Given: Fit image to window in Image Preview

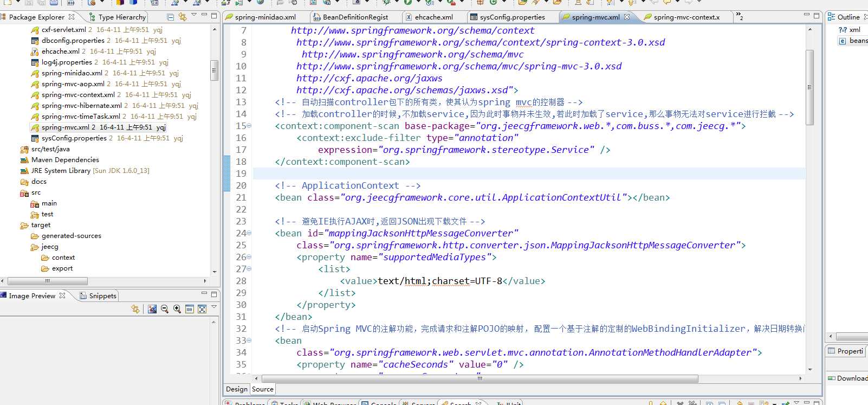Looking at the screenshot, I should [202, 308].
